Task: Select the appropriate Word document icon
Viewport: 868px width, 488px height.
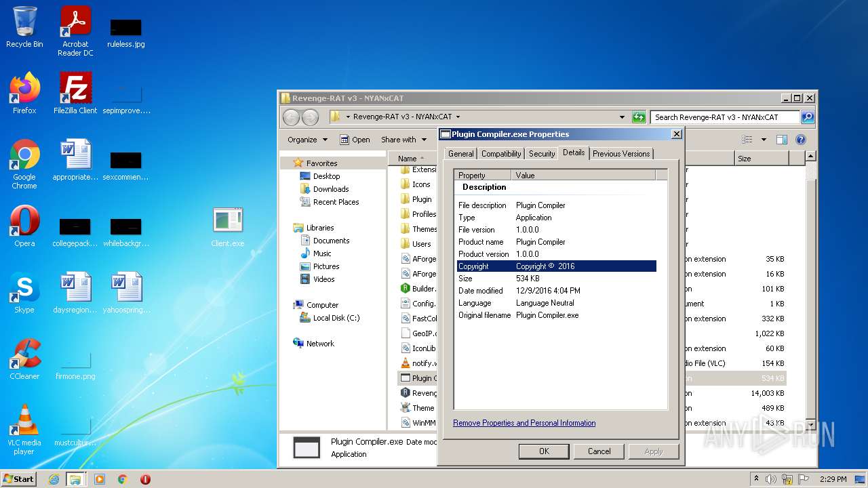Action: point(75,159)
